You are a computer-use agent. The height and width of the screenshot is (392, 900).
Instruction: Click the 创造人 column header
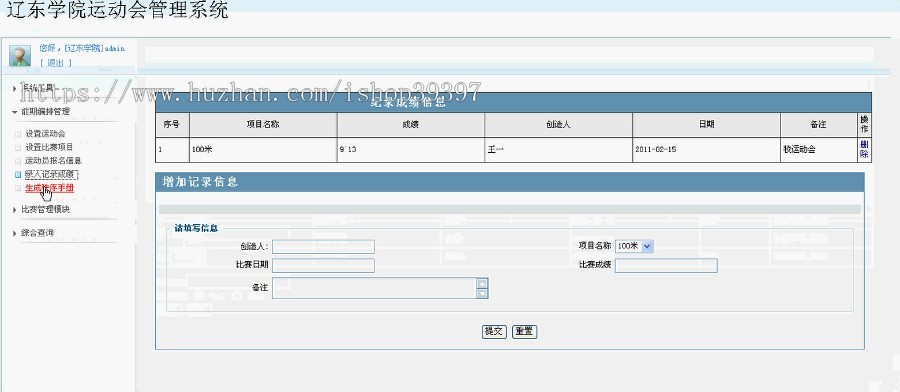558,125
